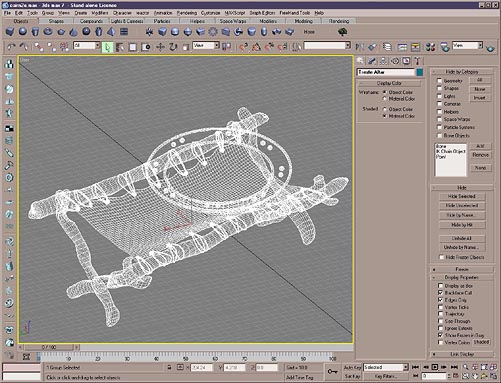Image resolution: width=501 pixels, height=383 pixels.
Task: Expand the Link Display rollout
Action: tap(462, 354)
